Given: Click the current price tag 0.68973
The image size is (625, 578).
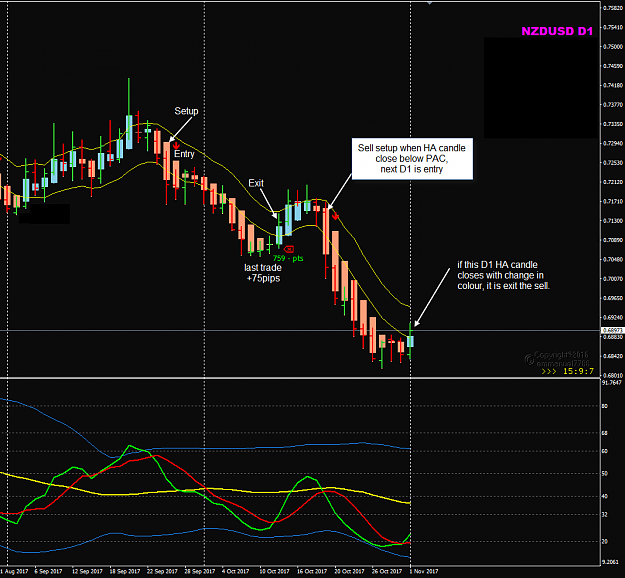Looking at the screenshot, I should [x=613, y=330].
